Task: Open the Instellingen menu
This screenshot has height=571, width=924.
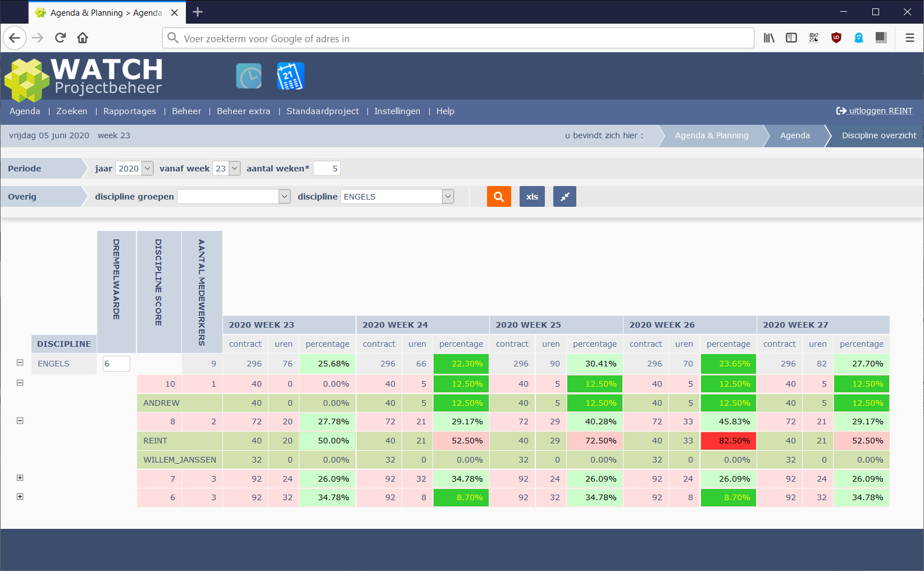Action: 398,111
